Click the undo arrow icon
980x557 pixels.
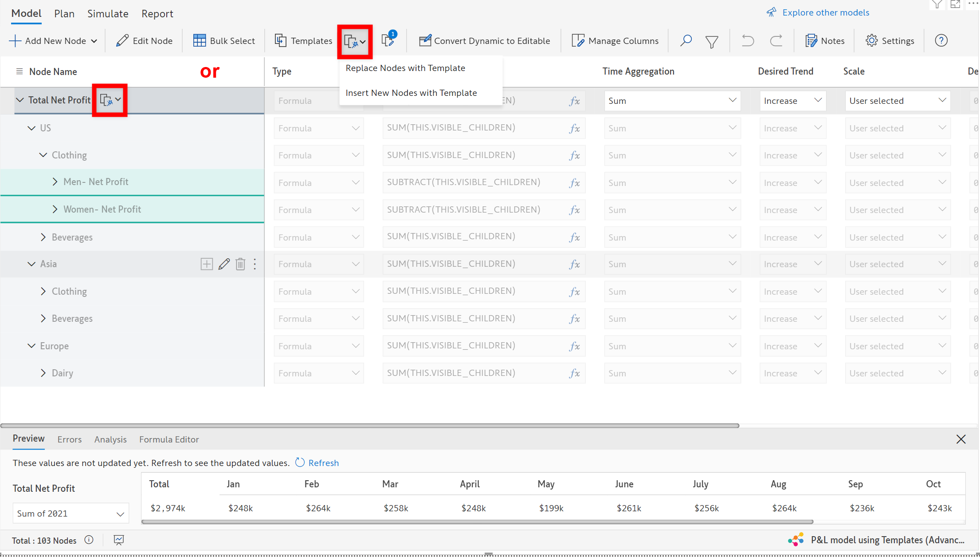coord(748,41)
